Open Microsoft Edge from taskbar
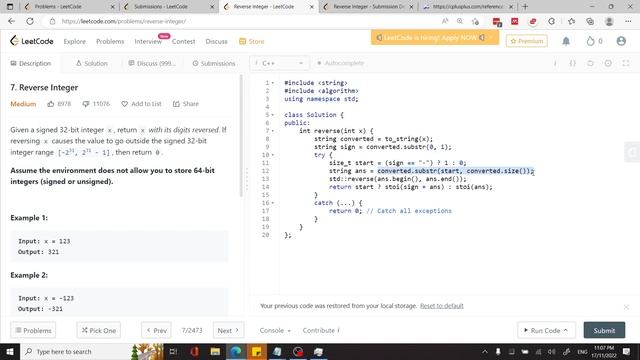This screenshot has width=640, height=360. tap(236, 351)
